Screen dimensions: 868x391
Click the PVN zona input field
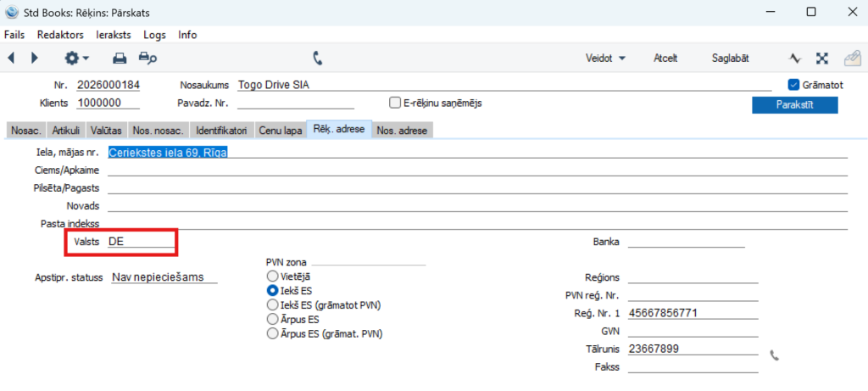click(368, 261)
